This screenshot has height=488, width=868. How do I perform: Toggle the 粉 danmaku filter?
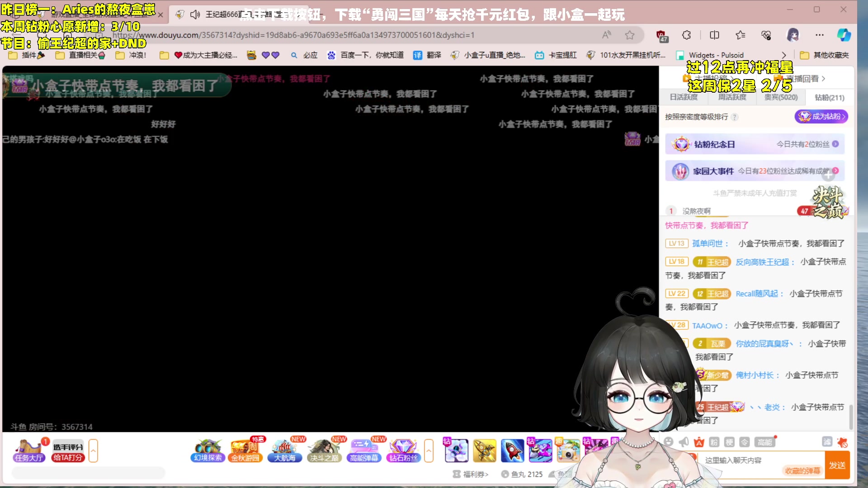(x=714, y=442)
